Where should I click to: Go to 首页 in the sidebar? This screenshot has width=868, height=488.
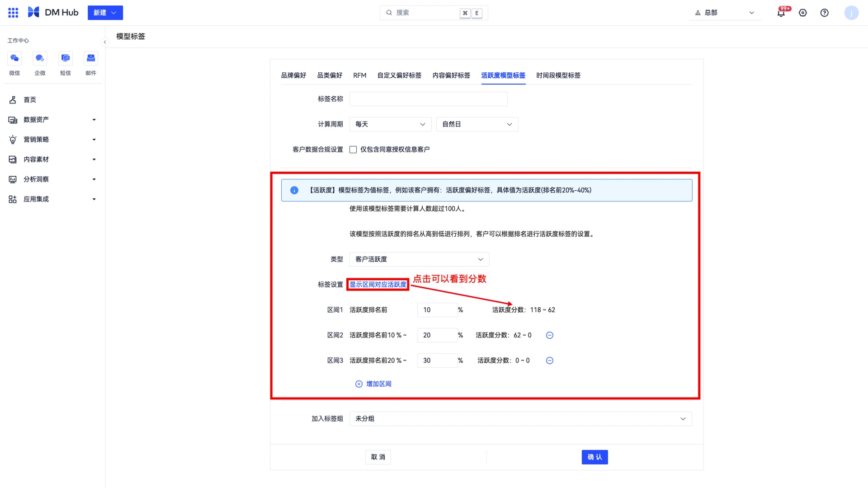click(30, 100)
